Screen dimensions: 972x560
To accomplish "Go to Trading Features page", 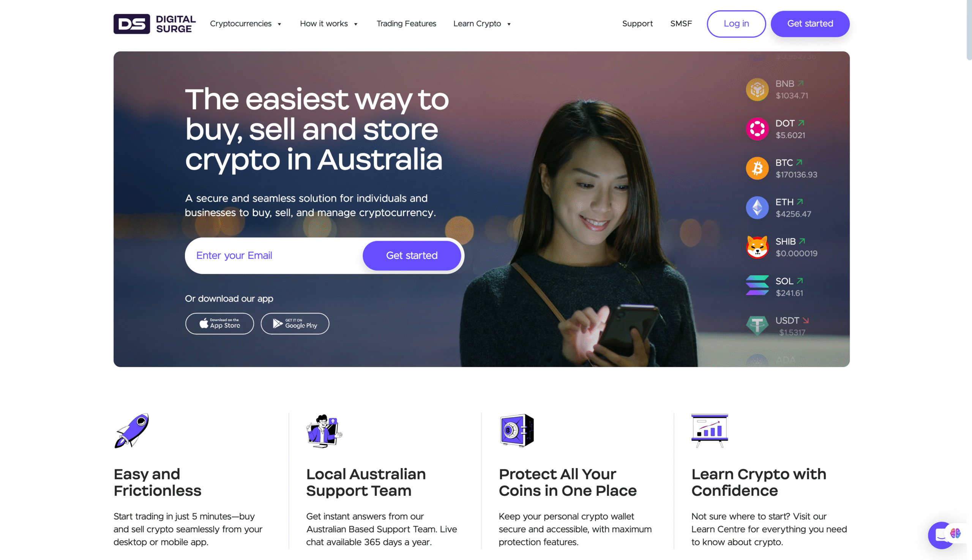I will (406, 24).
